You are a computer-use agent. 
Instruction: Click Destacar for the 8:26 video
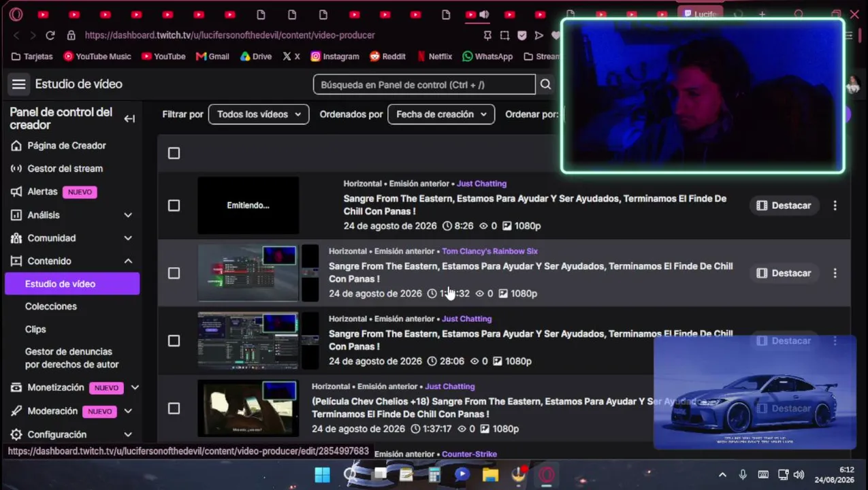coord(784,206)
